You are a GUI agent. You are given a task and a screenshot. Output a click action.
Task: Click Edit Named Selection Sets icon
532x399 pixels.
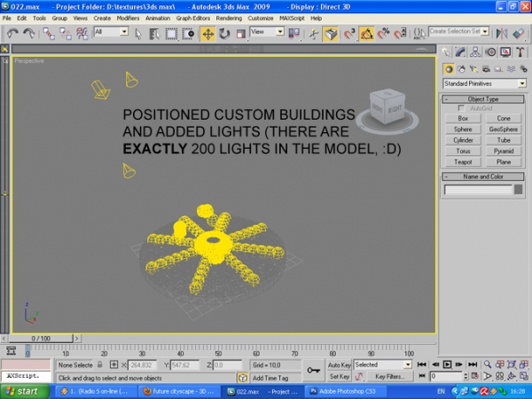(419, 34)
